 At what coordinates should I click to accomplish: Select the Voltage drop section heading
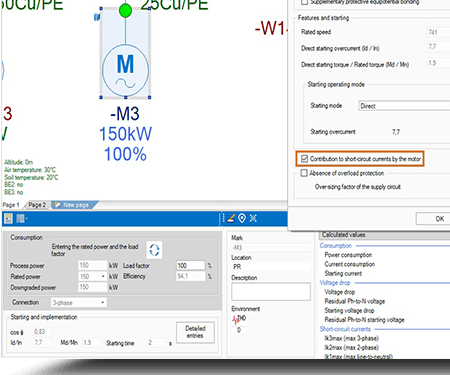[335, 283]
